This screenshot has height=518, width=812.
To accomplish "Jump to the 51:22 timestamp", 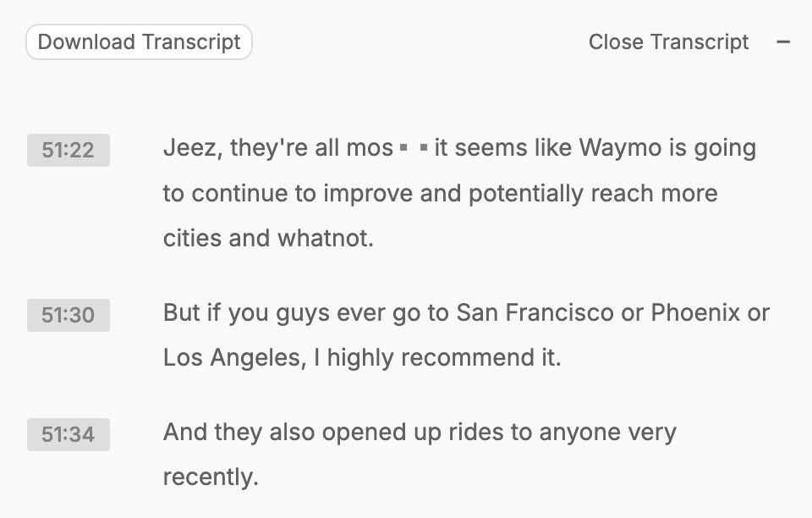I will tap(69, 150).
